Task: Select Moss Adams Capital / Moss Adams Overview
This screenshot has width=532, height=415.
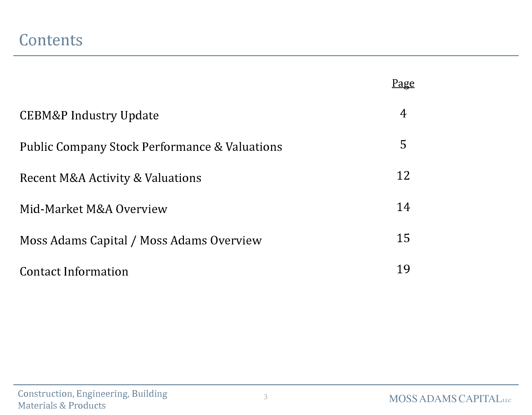Action: (141, 240)
